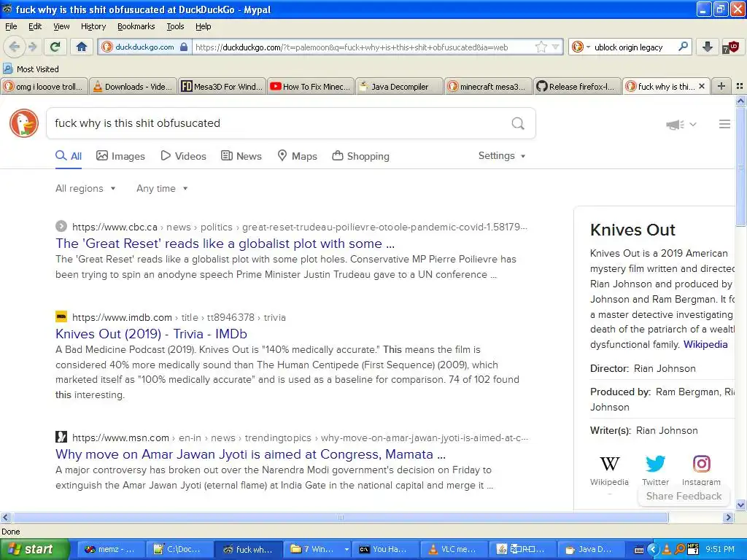The image size is (747, 560).
Task: Click the vertical scrollbar down arrow
Action: [741, 505]
